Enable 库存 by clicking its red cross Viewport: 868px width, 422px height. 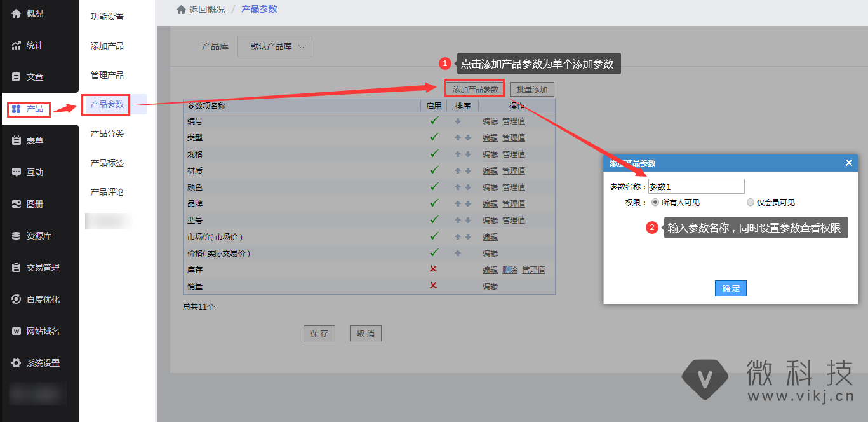(x=434, y=269)
